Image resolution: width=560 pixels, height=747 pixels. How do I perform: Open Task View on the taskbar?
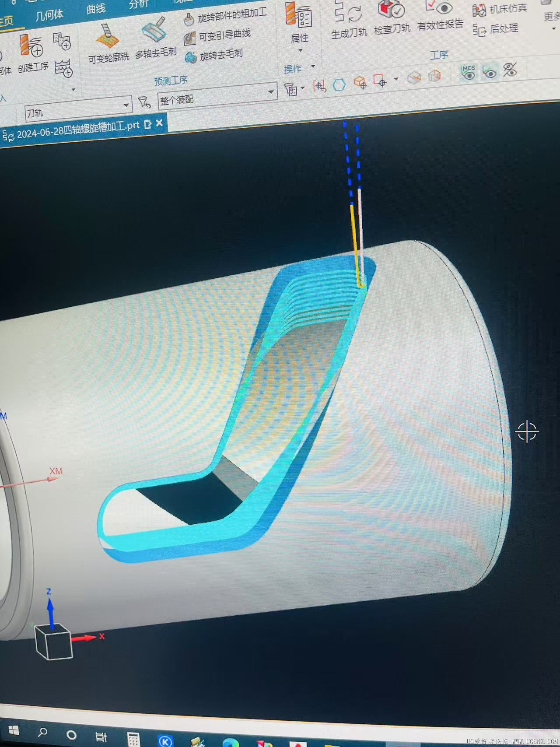pyautogui.click(x=101, y=737)
